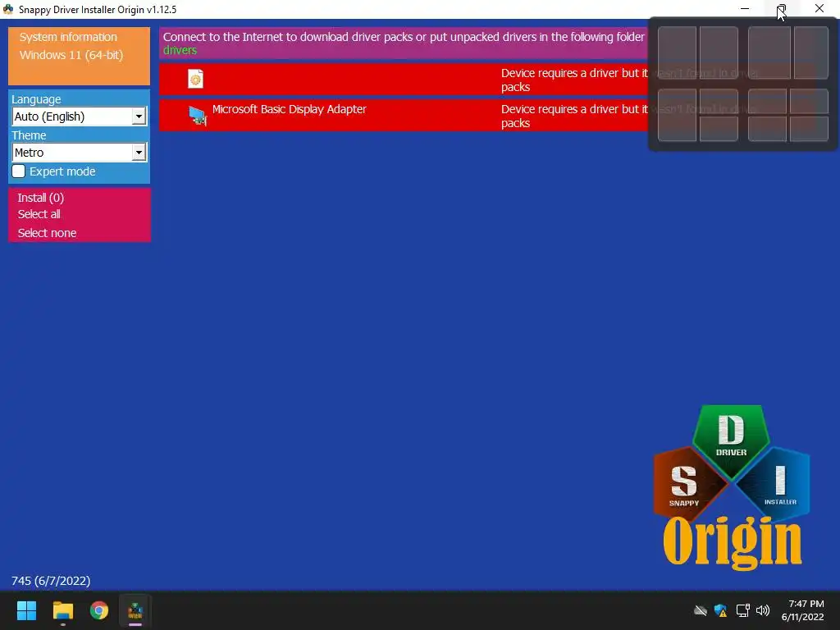Click the driver status text of the unnamed device
The width and height of the screenshot is (840, 630).
click(x=574, y=80)
